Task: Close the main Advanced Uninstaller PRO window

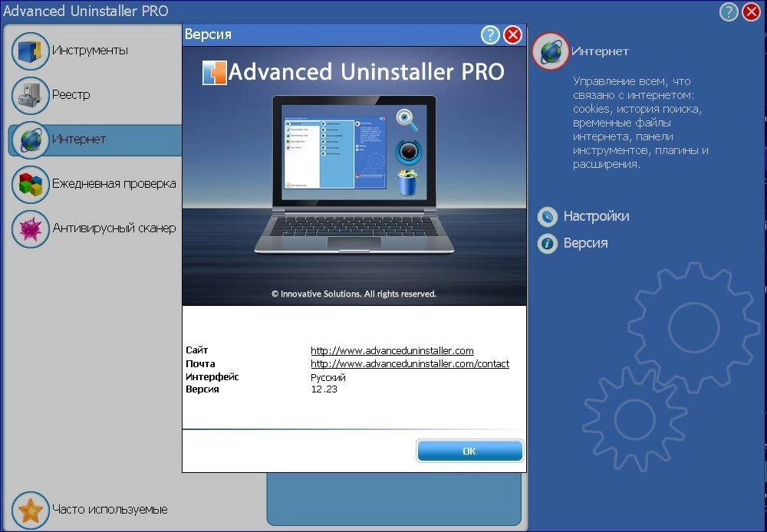Action: click(752, 11)
